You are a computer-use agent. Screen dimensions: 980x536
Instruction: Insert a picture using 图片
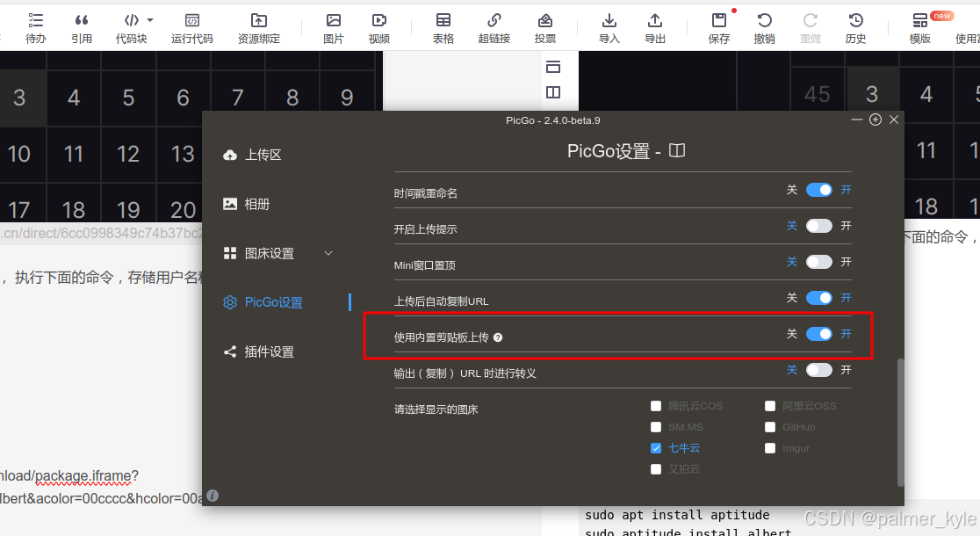[334, 29]
